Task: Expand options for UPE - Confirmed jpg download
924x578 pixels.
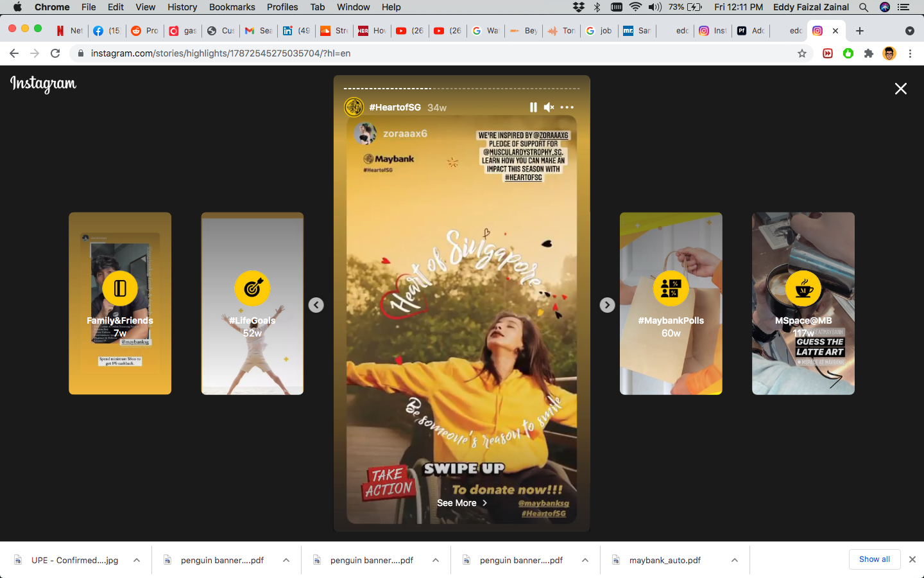Action: coord(137,560)
